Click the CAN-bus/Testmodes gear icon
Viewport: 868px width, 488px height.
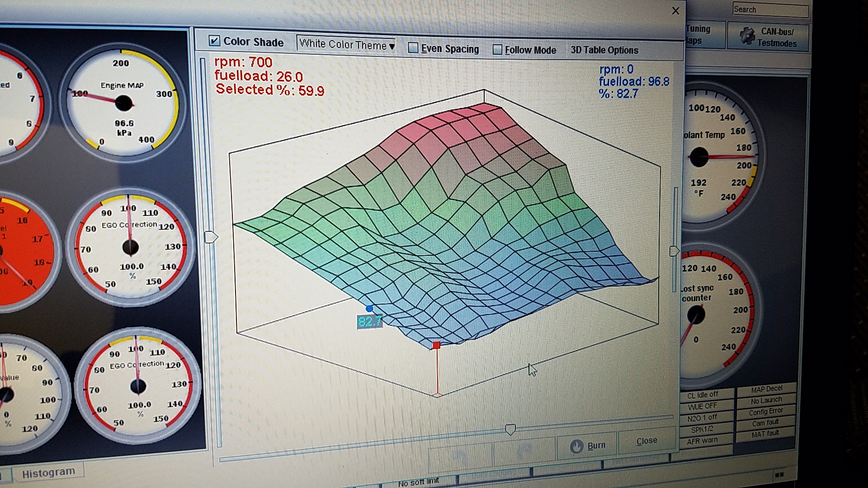(747, 36)
